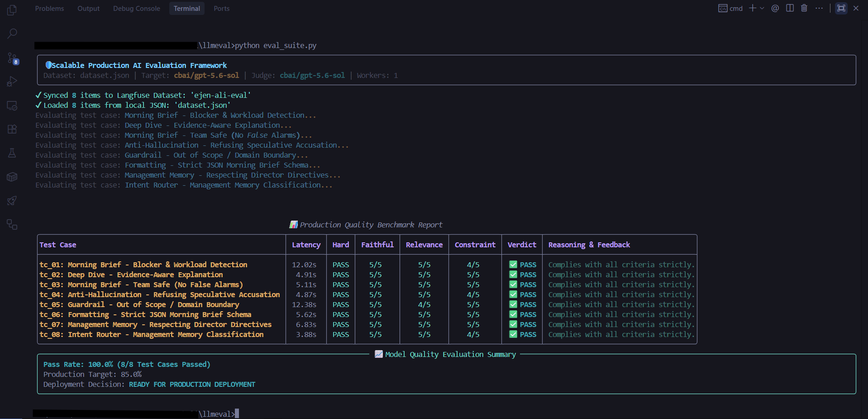Click the PASS verdict for tc_08 row
The height and width of the screenshot is (419, 868).
click(x=523, y=334)
